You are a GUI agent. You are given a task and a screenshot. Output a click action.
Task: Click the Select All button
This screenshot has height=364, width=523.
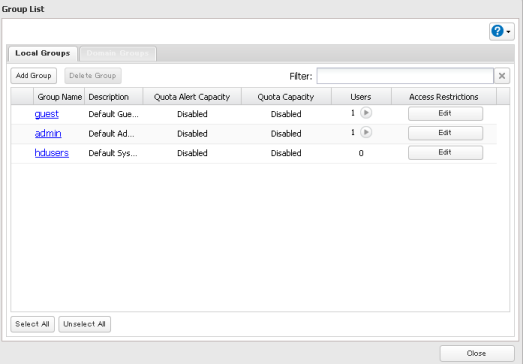[32, 324]
